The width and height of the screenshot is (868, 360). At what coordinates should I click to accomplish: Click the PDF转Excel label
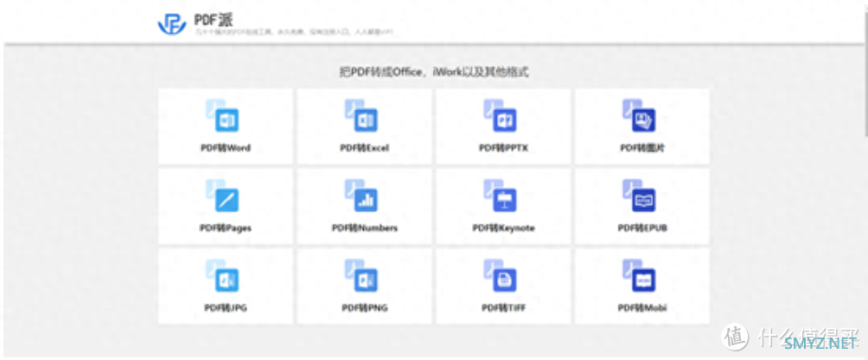pos(364,148)
